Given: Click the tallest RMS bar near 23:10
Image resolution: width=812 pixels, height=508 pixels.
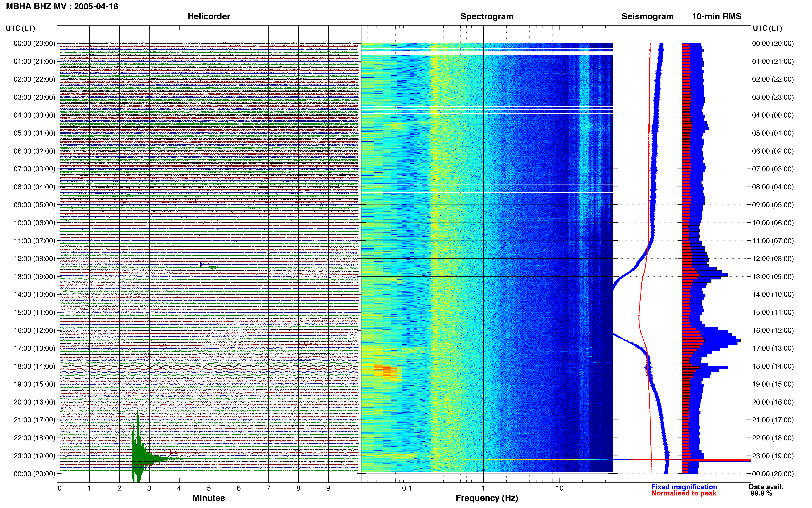Looking at the screenshot, I should coord(716,460).
